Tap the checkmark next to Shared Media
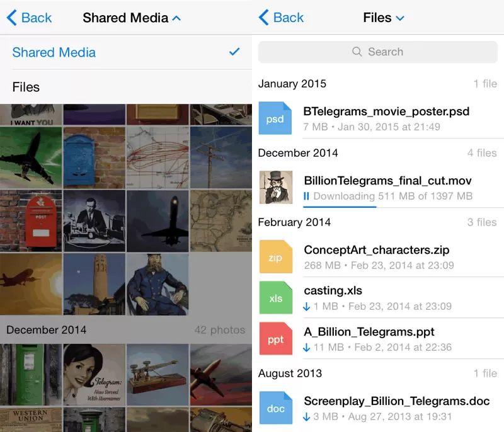Image resolution: width=504 pixels, height=432 pixels. point(234,52)
